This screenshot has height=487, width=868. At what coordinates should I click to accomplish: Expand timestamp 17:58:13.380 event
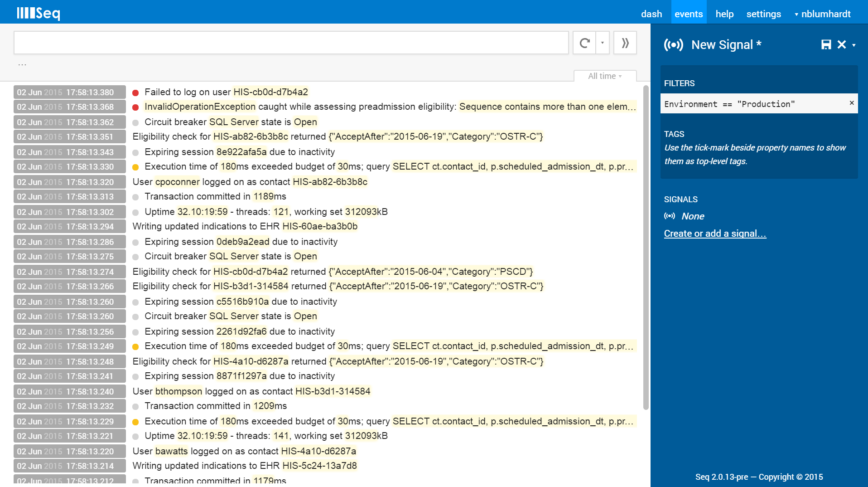[x=70, y=92]
